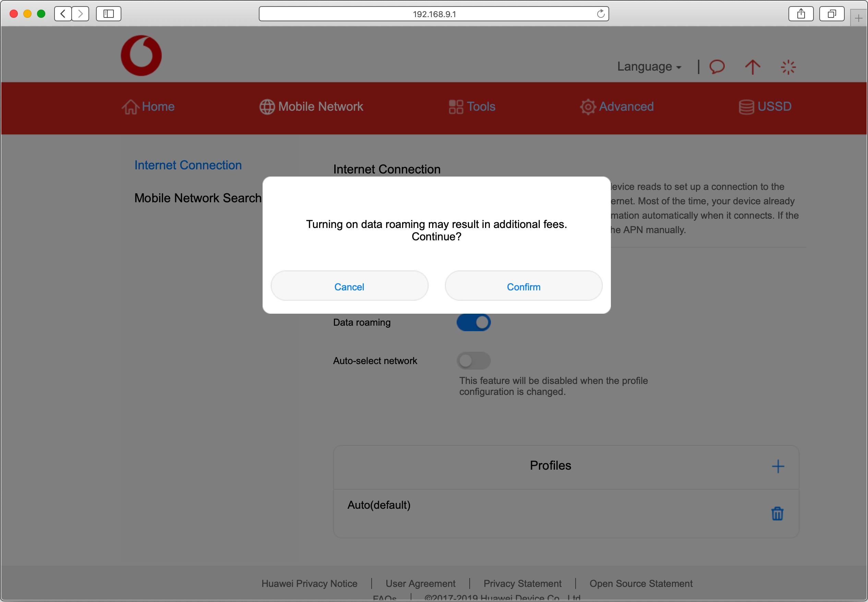Image resolution: width=868 pixels, height=602 pixels.
Task: Select Mobile Network Search in sidebar
Action: coord(197,198)
